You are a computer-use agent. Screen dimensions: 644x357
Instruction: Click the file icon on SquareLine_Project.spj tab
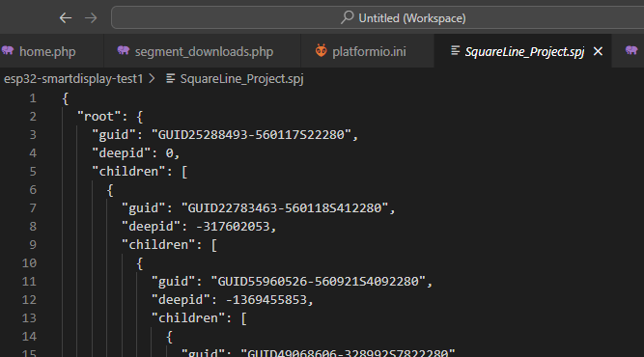pos(455,50)
